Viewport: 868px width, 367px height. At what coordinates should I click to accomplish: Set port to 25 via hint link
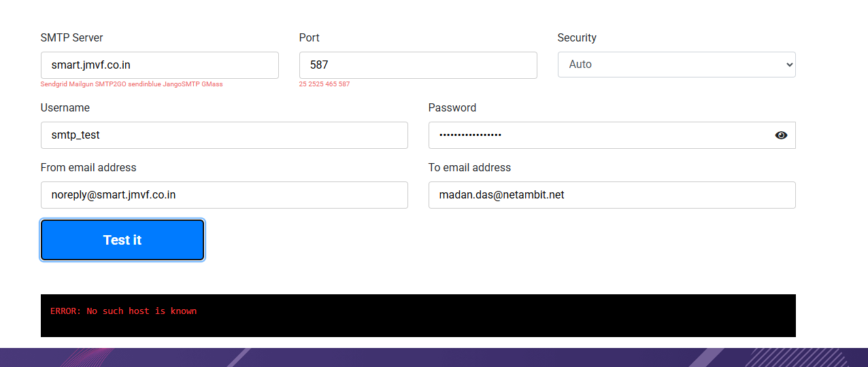(302, 84)
